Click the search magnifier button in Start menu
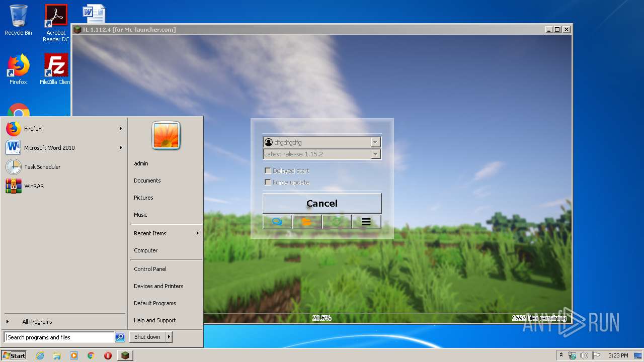The image size is (644, 362). [x=120, y=337]
